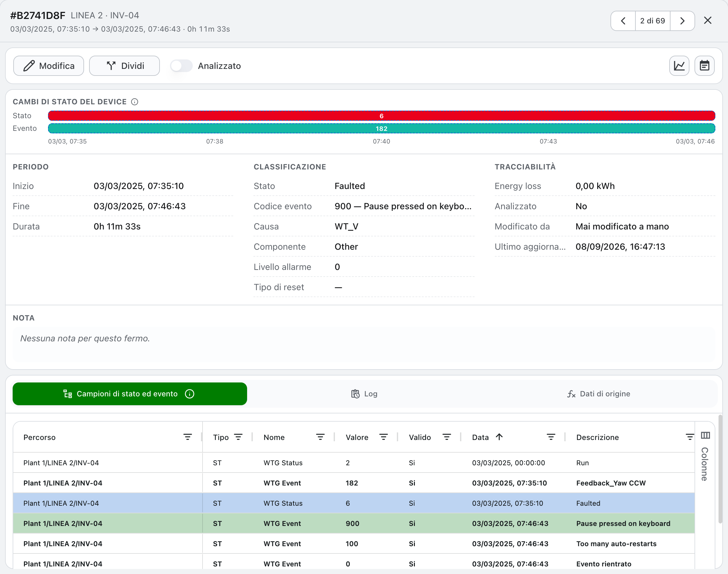
Task: Open the Valore column filter
Action: coord(383,437)
